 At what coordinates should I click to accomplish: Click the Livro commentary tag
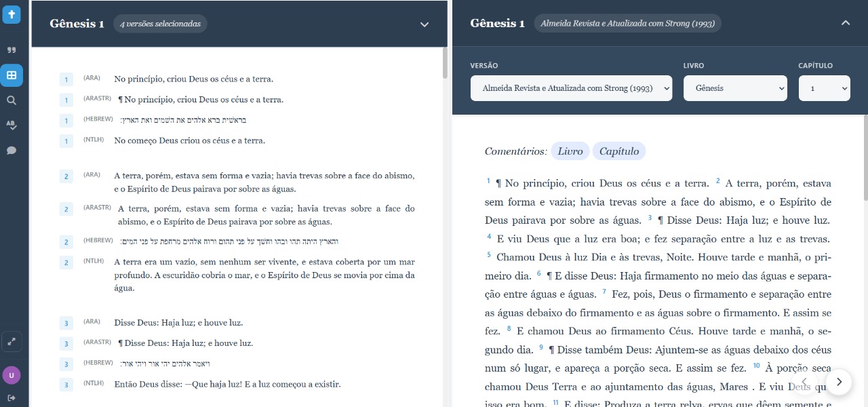(x=570, y=151)
